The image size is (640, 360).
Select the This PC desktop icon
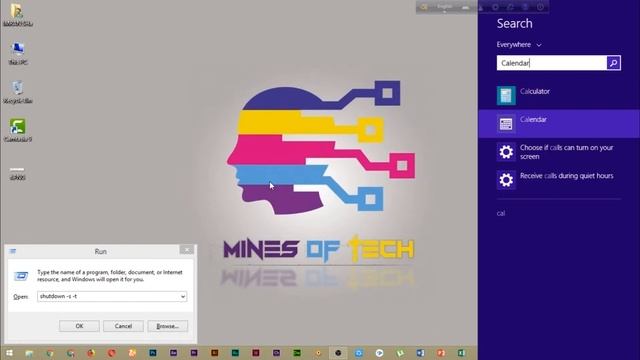18,53
